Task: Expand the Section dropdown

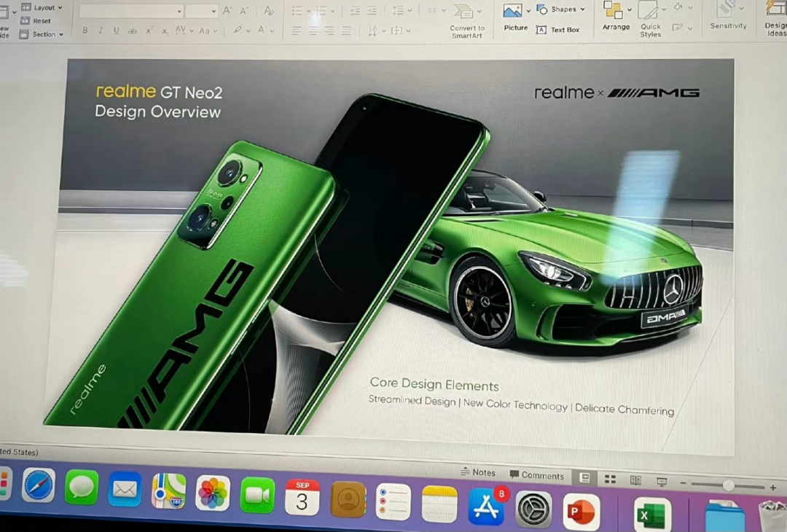Action: click(x=42, y=35)
